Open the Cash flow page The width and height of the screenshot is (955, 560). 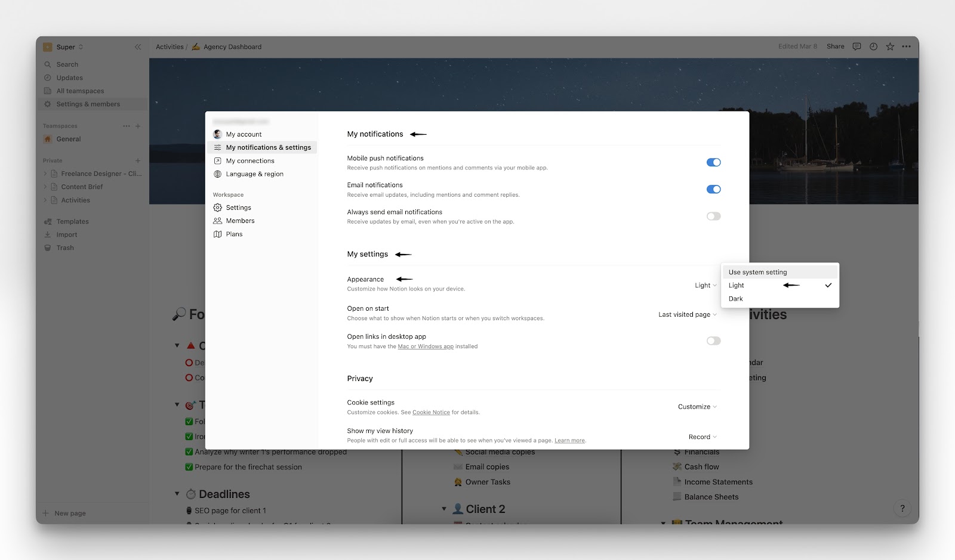tap(701, 467)
